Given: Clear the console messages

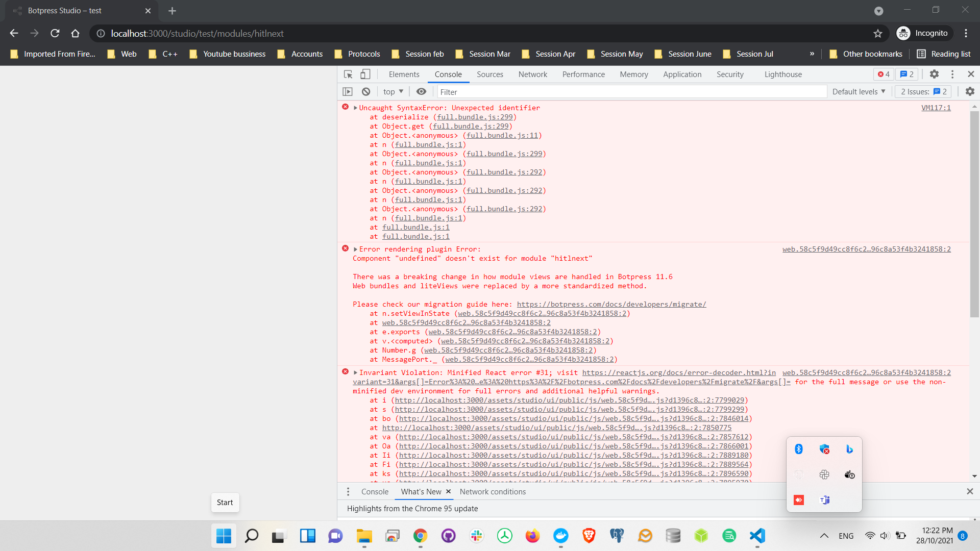Looking at the screenshot, I should click(366, 92).
